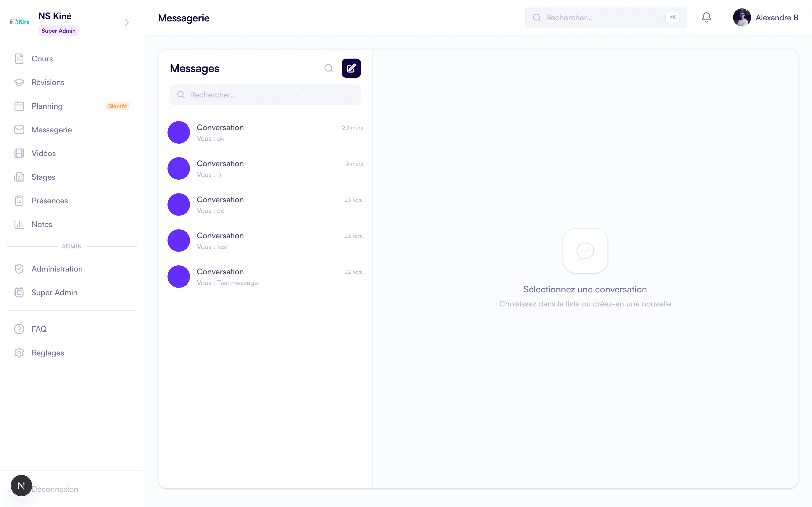Image resolution: width=812 pixels, height=507 pixels.
Task: Click the Super Admin chip icon
Action: 19,292
